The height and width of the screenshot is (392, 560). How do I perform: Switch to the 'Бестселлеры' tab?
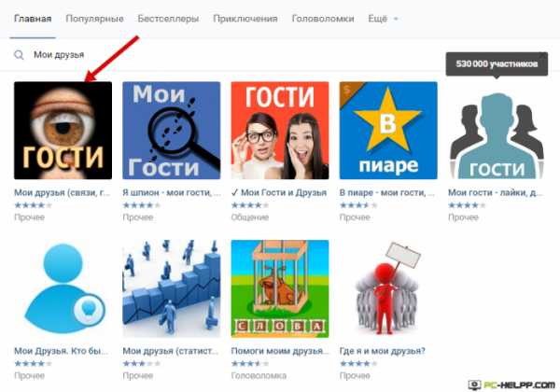coord(168,19)
